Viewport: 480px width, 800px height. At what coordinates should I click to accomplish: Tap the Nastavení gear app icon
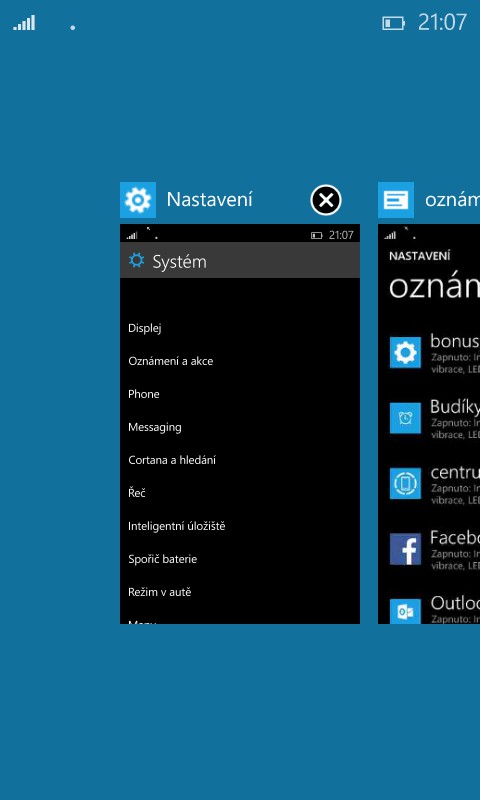click(138, 200)
